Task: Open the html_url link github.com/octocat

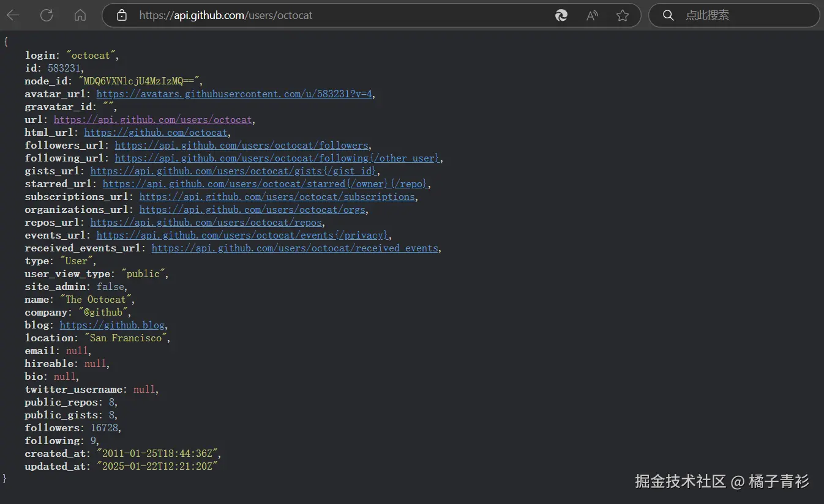Action: (x=156, y=133)
